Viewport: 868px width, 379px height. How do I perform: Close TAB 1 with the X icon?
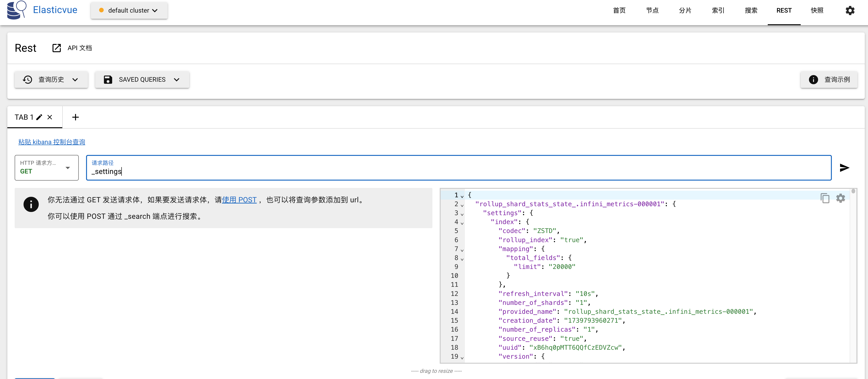tap(50, 117)
